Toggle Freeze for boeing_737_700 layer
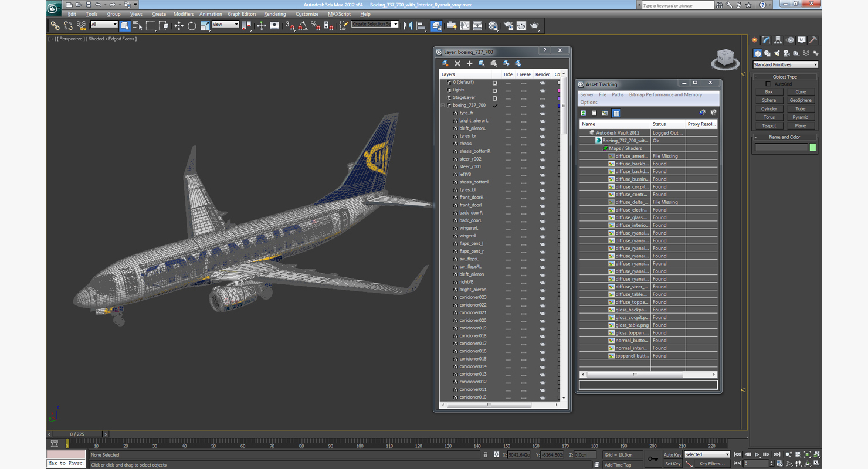Image resolution: width=868 pixels, height=469 pixels. point(524,106)
